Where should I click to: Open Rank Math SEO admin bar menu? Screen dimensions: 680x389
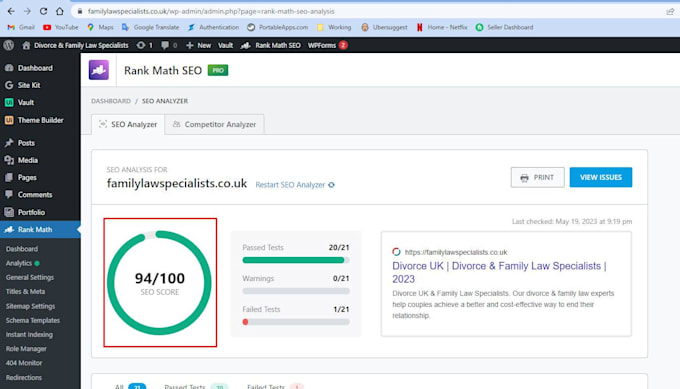click(x=271, y=45)
